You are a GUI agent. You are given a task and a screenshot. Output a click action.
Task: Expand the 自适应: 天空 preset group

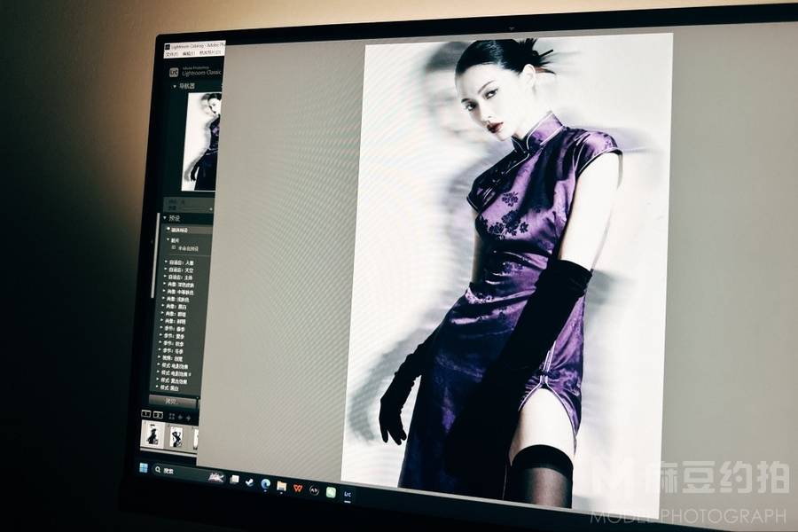click(166, 270)
